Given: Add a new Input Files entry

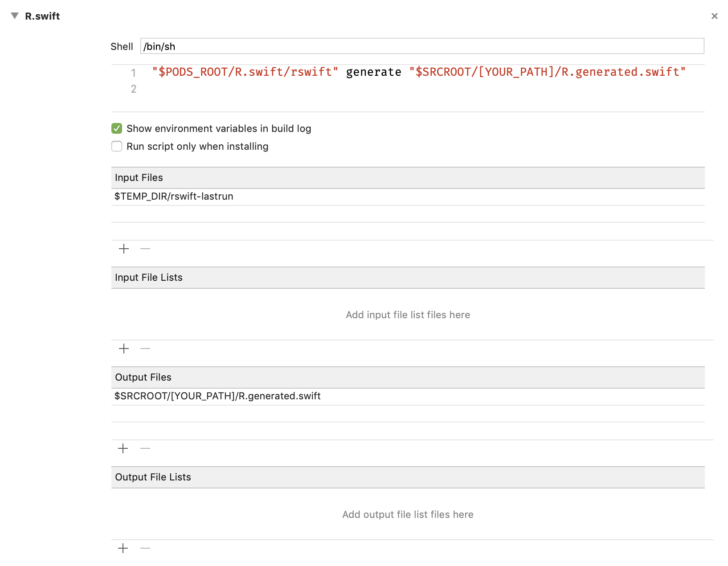Looking at the screenshot, I should [124, 249].
